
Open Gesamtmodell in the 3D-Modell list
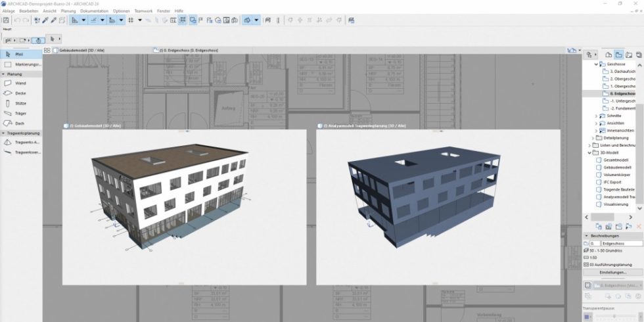point(616,160)
